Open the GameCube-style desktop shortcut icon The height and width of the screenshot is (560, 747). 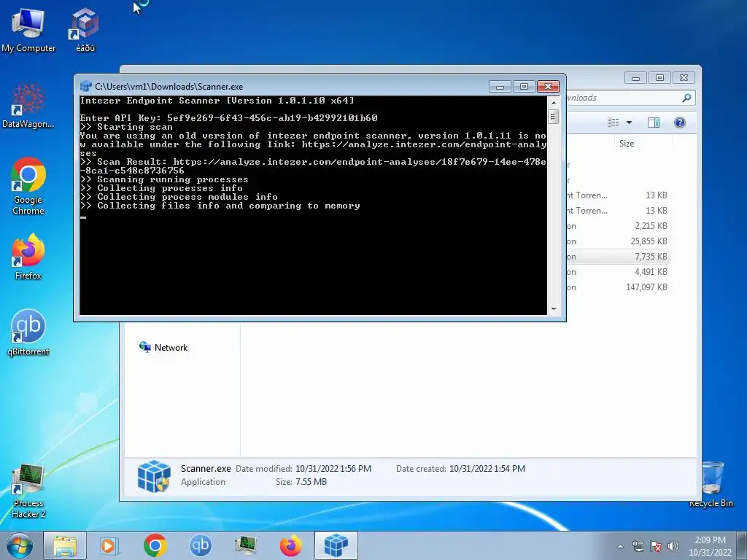pyautogui.click(x=85, y=29)
